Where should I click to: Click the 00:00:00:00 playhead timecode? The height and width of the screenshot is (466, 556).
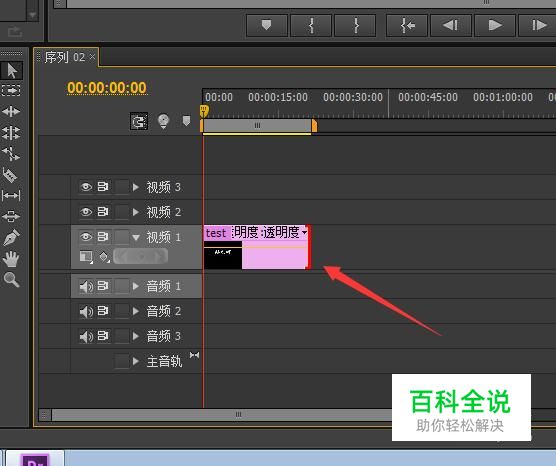tap(107, 88)
